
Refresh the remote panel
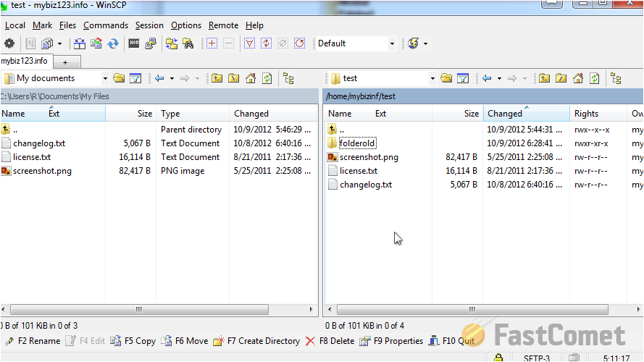(x=595, y=78)
